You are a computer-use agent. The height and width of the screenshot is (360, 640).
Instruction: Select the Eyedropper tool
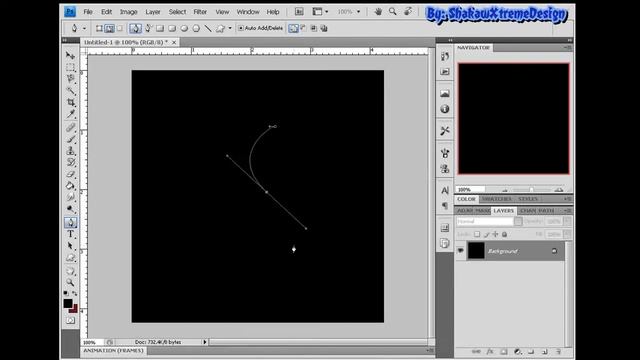coord(71,114)
